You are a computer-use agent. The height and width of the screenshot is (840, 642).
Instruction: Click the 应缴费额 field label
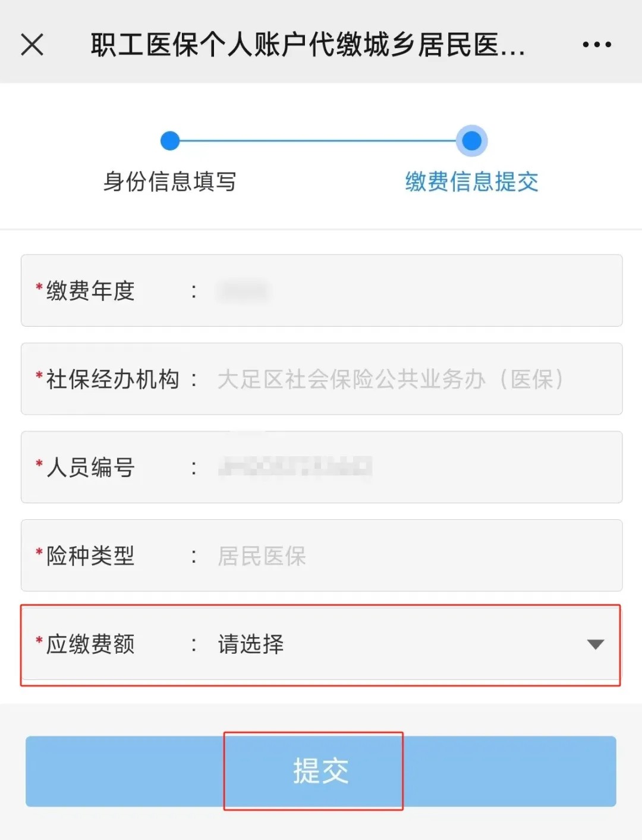[90, 644]
